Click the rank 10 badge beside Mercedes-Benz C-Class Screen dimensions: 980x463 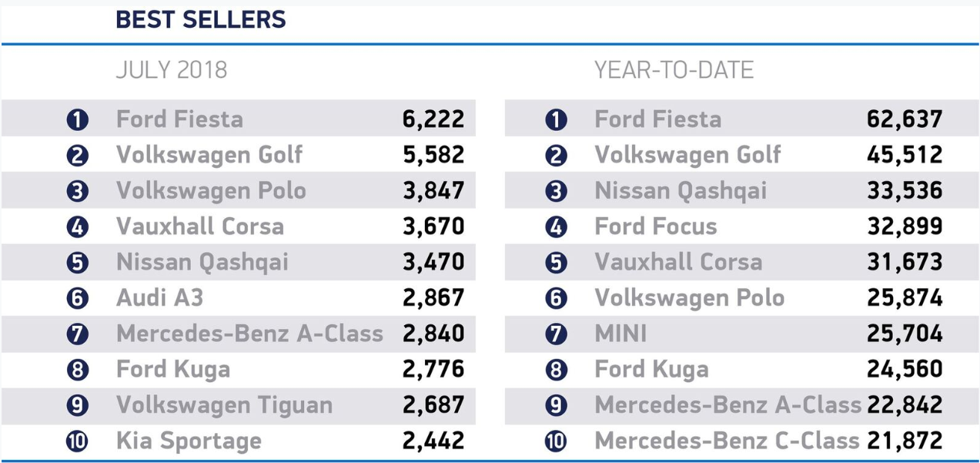(x=556, y=441)
